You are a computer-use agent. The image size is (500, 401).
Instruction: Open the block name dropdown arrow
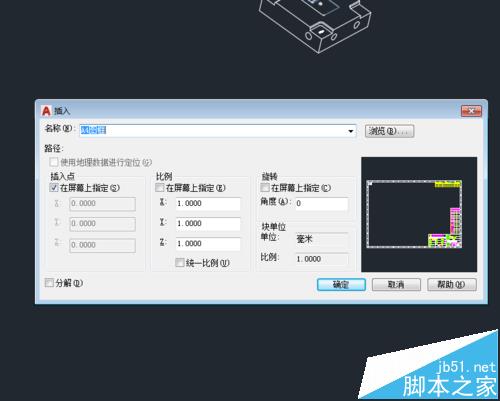351,131
